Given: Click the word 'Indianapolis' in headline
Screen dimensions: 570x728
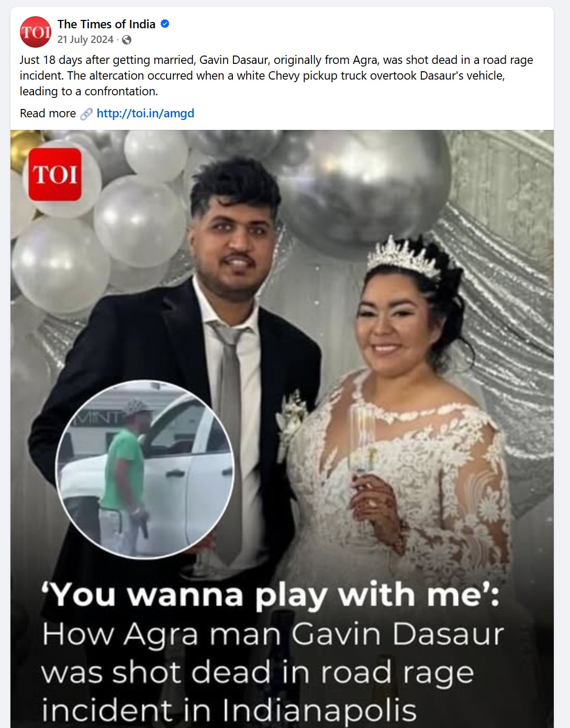Looking at the screenshot, I should pos(319,711).
